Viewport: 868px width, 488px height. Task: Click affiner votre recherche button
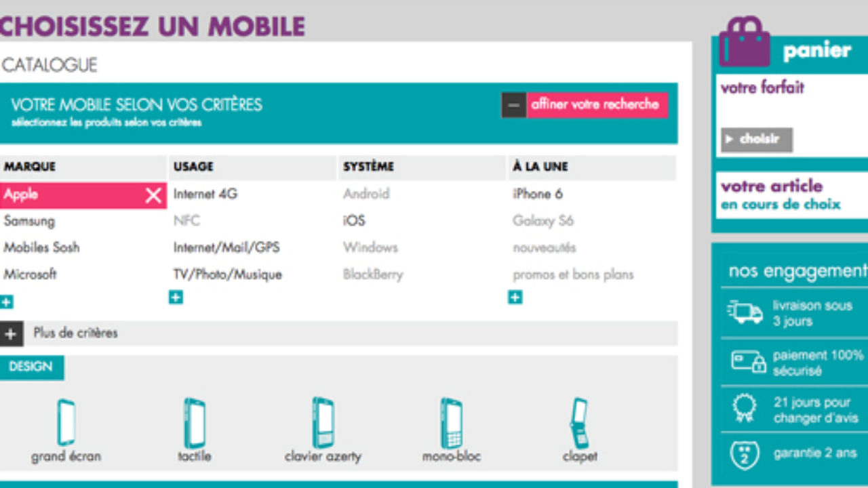597,105
